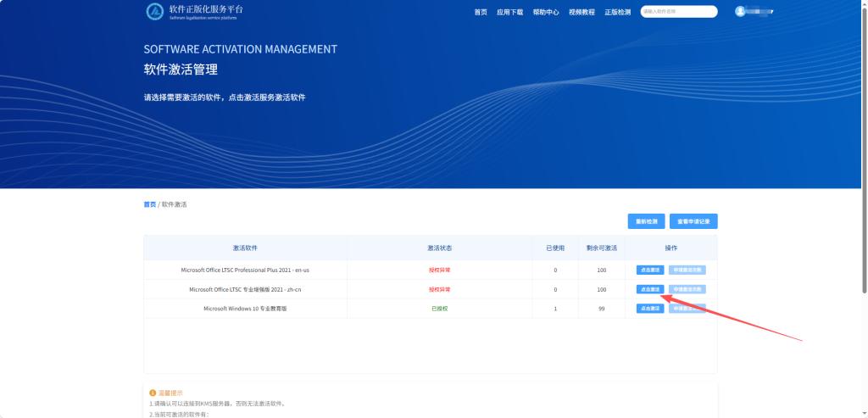The image size is (868, 418).
Task: Click the 查看申请记录 button
Action: 693,221
